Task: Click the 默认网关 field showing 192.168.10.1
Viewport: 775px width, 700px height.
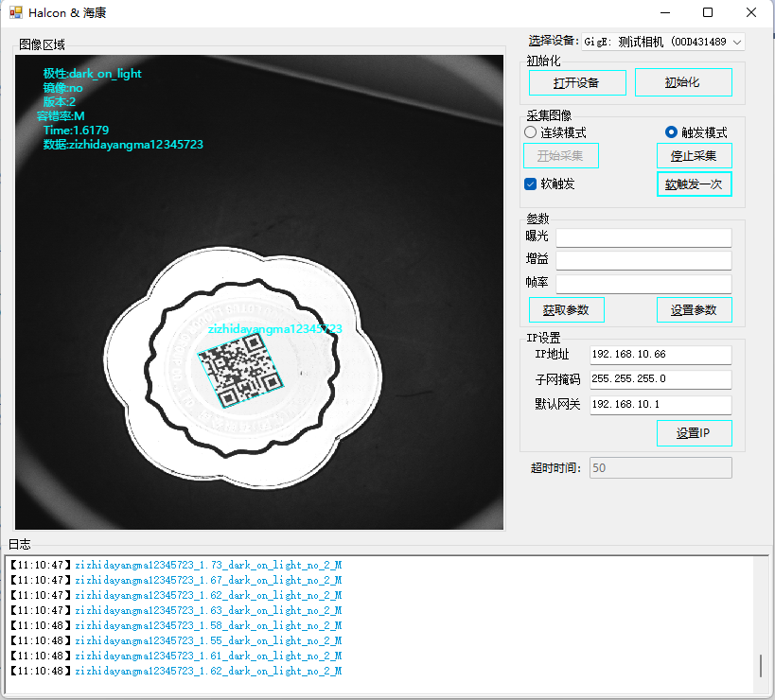Action: pos(661,405)
